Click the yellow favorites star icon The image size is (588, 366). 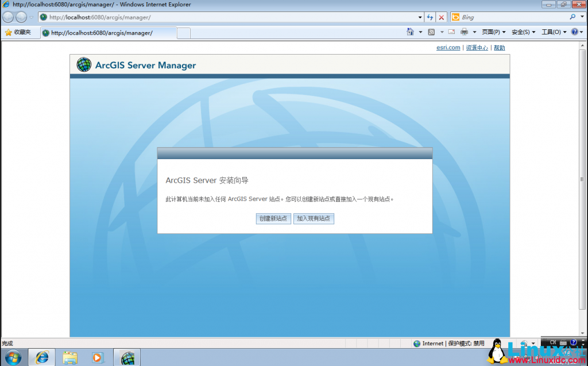coord(7,33)
